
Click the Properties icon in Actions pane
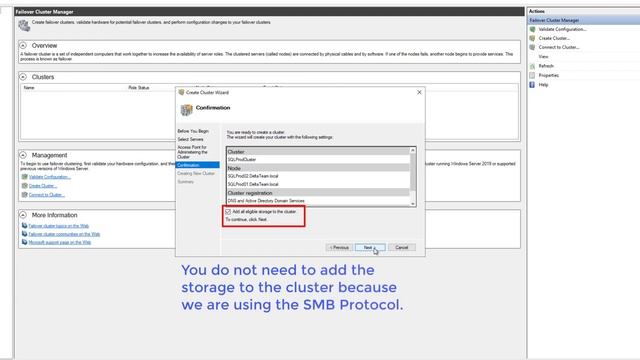tap(532, 76)
